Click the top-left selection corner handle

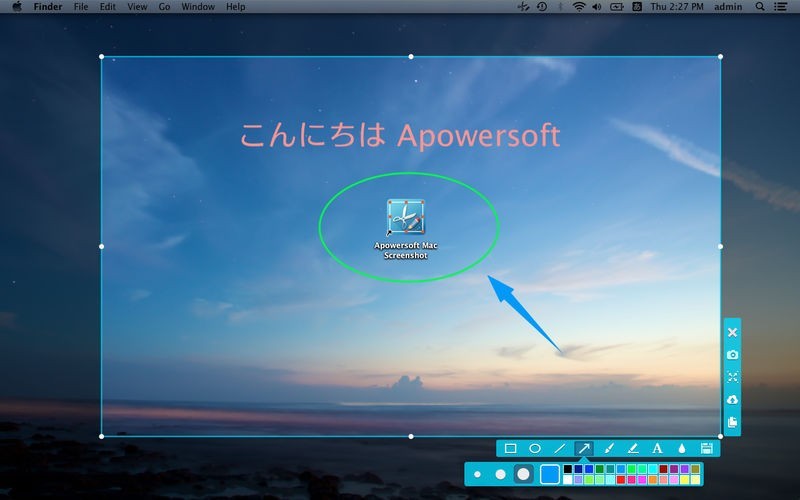[x=102, y=57]
